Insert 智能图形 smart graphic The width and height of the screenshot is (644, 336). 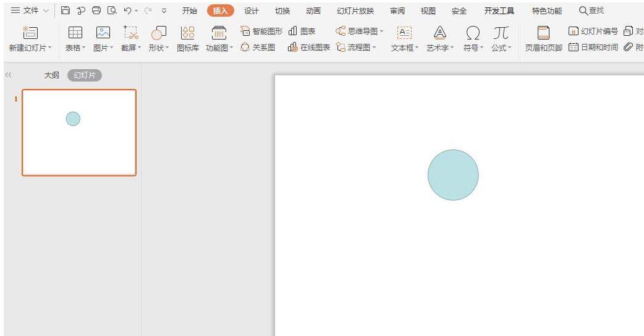coord(261,31)
